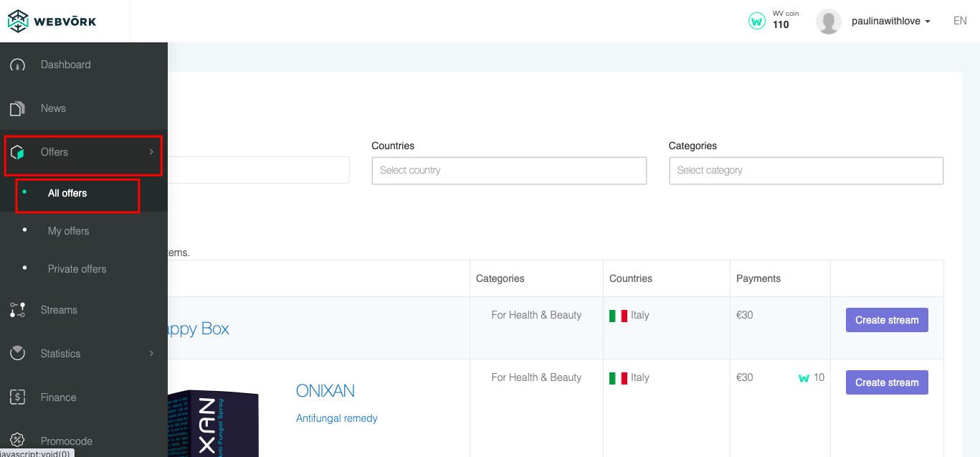
Task: Click the Offers cube icon
Action: point(17,152)
